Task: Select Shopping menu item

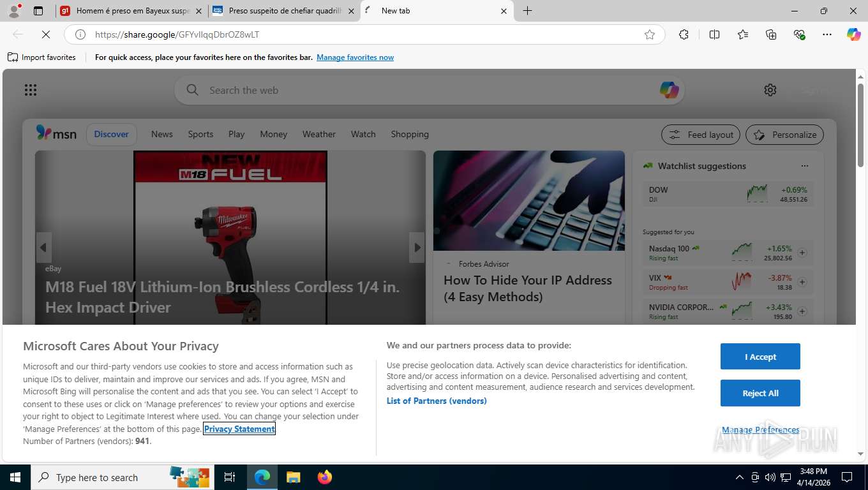Action: tap(410, 134)
